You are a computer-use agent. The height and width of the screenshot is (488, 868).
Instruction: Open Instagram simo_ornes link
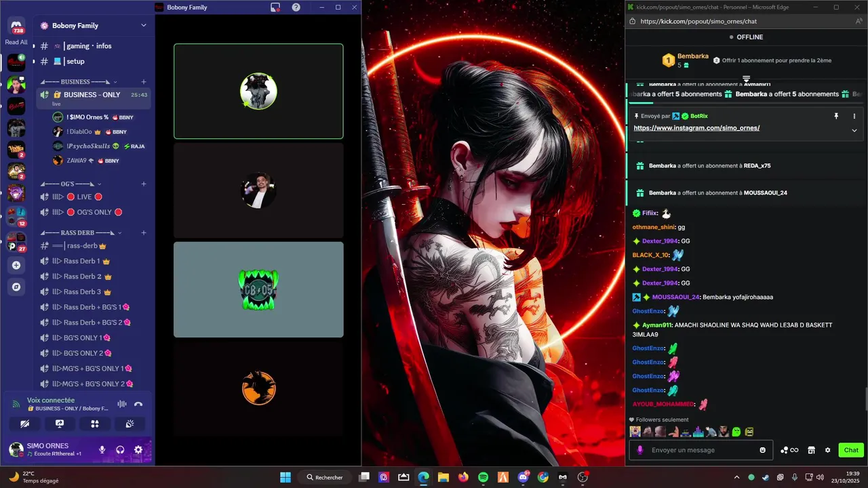(696, 128)
